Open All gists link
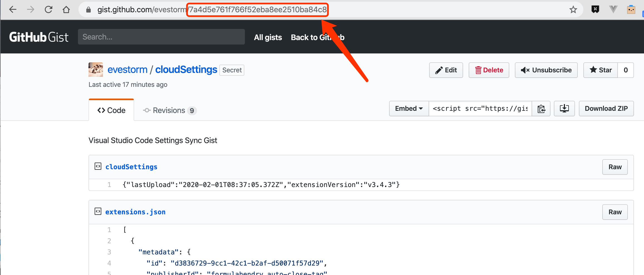Viewport: 644px width, 275px height. tap(268, 37)
